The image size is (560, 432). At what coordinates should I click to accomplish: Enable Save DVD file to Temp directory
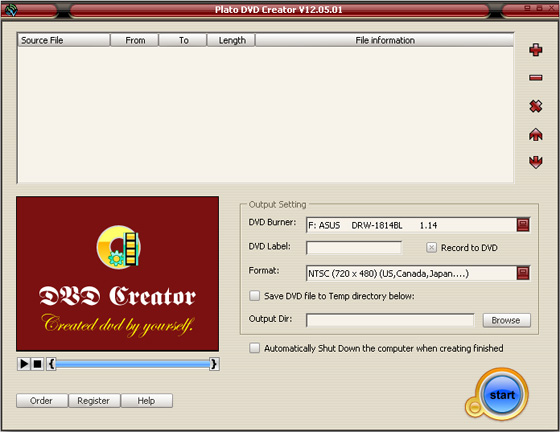coord(254,296)
